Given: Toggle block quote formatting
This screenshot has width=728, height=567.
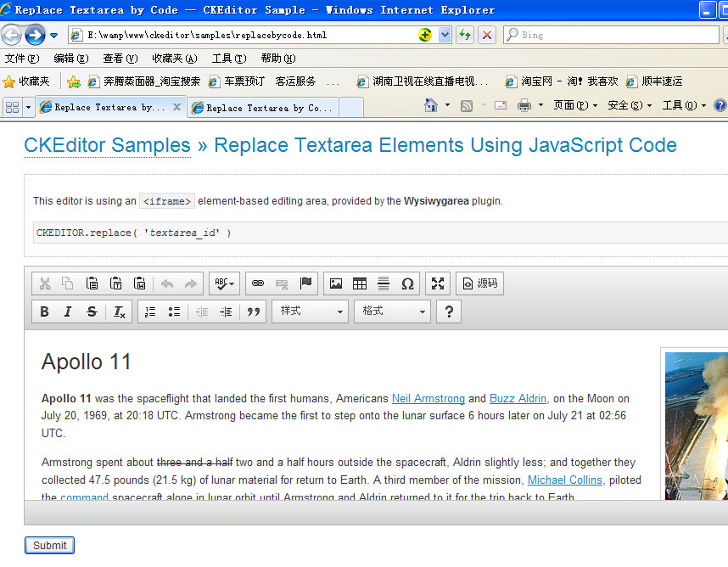Looking at the screenshot, I should point(254,312).
